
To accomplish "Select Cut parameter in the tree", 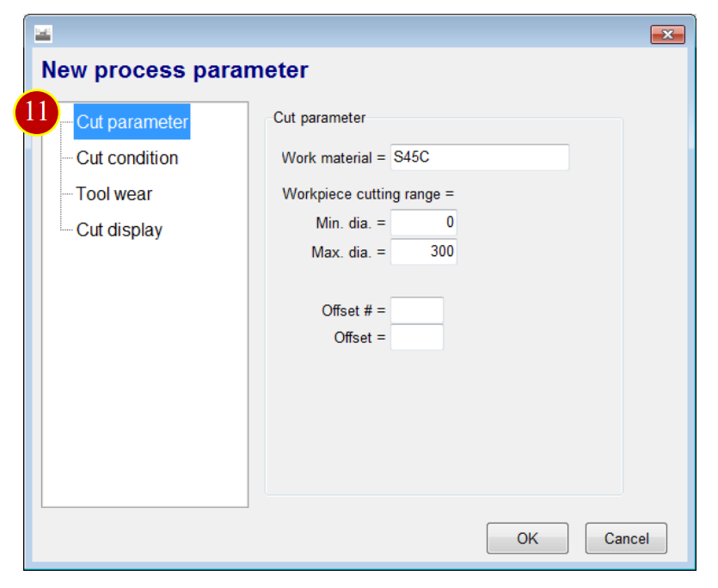I will 132,122.
